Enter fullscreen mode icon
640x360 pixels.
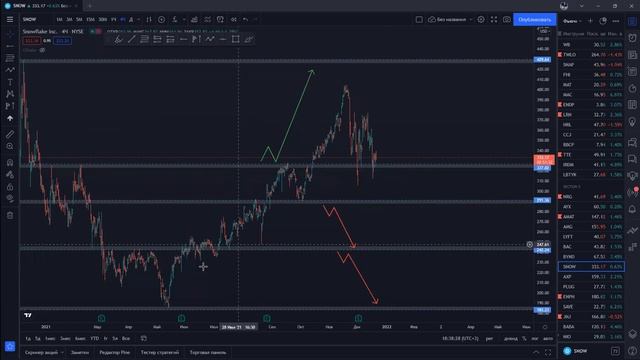click(494, 19)
